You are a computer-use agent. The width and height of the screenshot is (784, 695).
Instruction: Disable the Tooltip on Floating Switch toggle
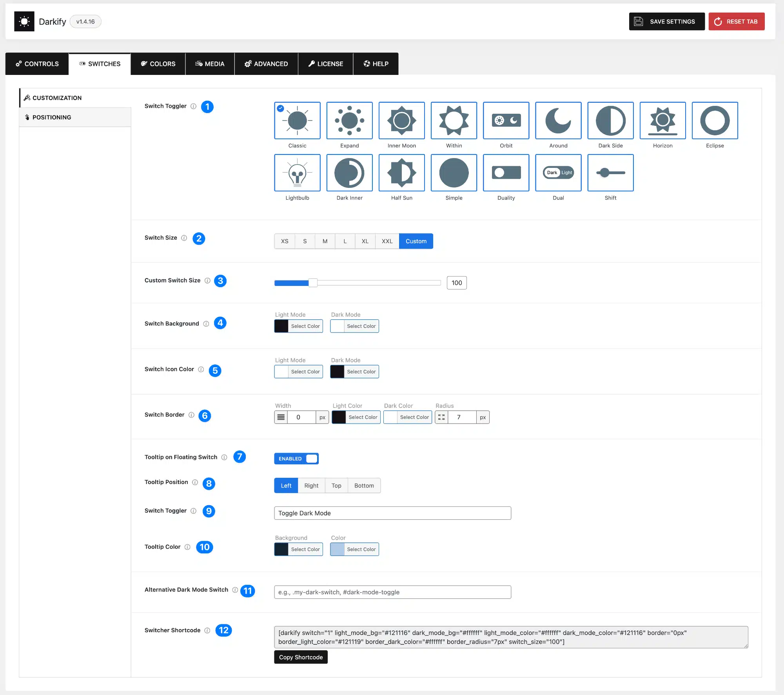(296, 458)
